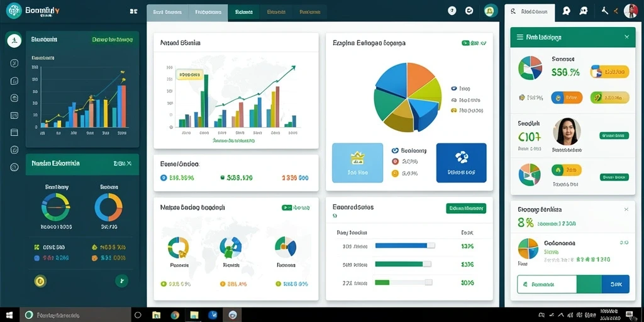The image size is (644, 322).
Task: Open the user avatar in the header corner
Action: [x=630, y=11]
